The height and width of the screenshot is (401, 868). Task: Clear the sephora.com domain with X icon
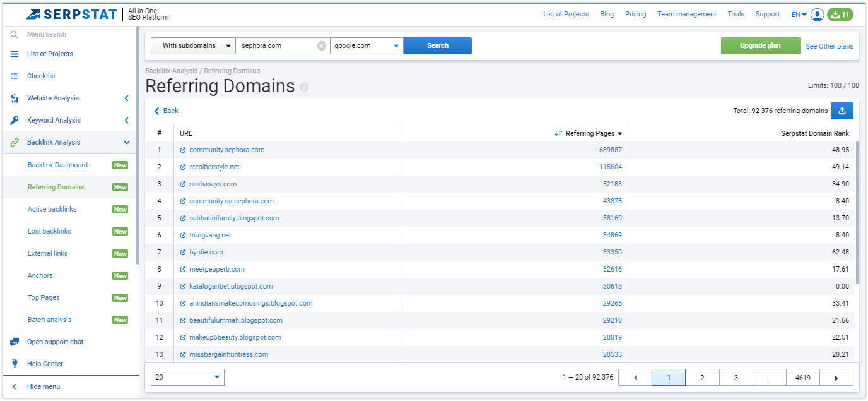click(322, 45)
